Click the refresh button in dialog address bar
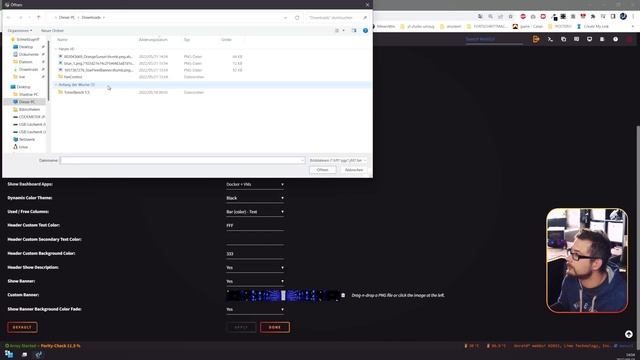 (297, 18)
